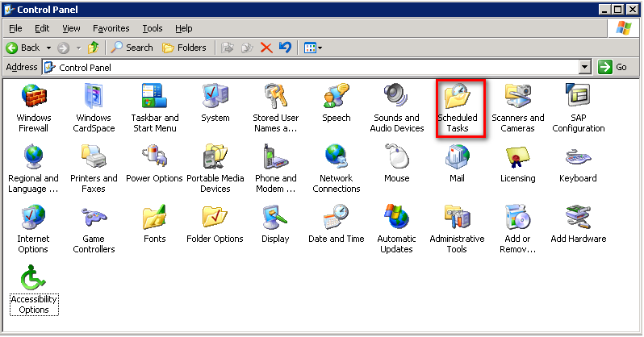644x337 pixels.
Task: Click the Go button
Action: 613,68
